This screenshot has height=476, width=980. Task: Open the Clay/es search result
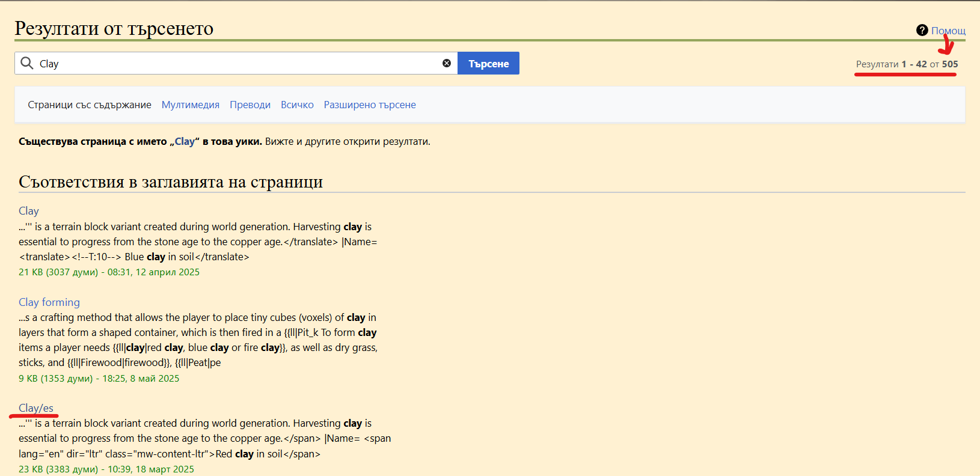(36, 408)
